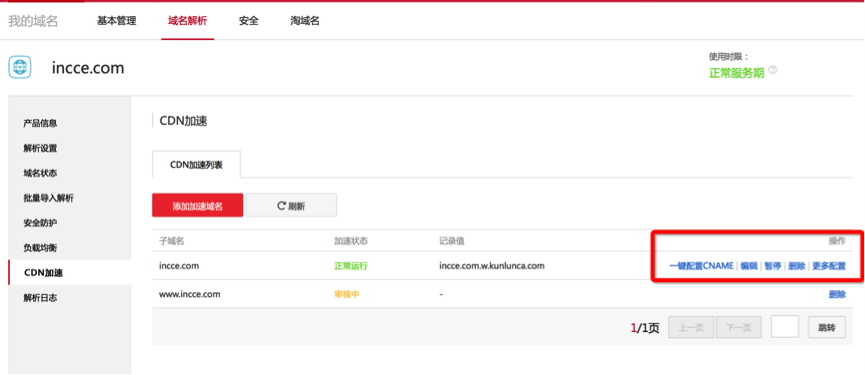Open the 安全 tab
Image resolution: width=865 pixels, height=375 pixels.
(249, 21)
